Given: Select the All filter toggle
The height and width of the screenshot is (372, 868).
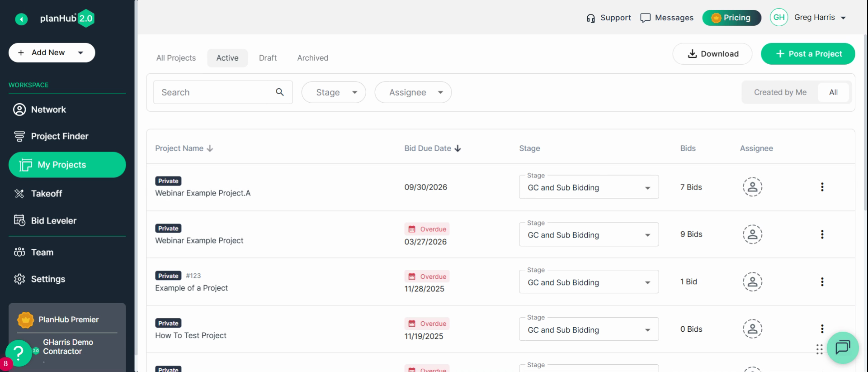Looking at the screenshot, I should coord(833,92).
